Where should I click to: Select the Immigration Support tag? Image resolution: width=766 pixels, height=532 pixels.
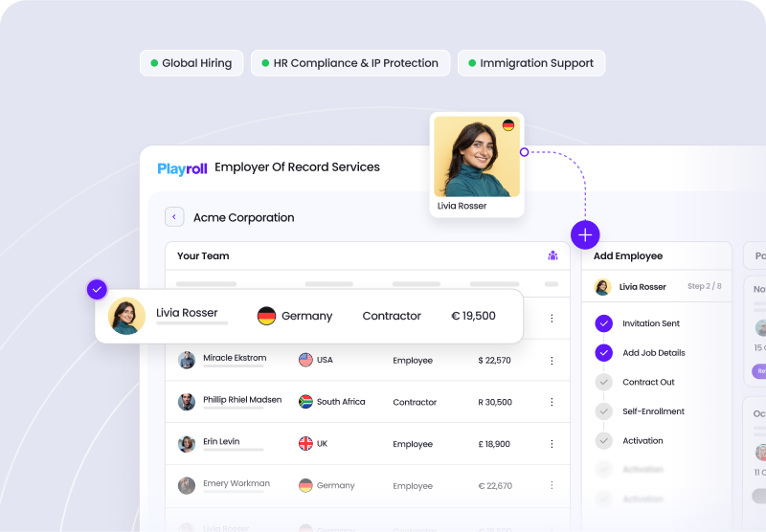point(530,63)
